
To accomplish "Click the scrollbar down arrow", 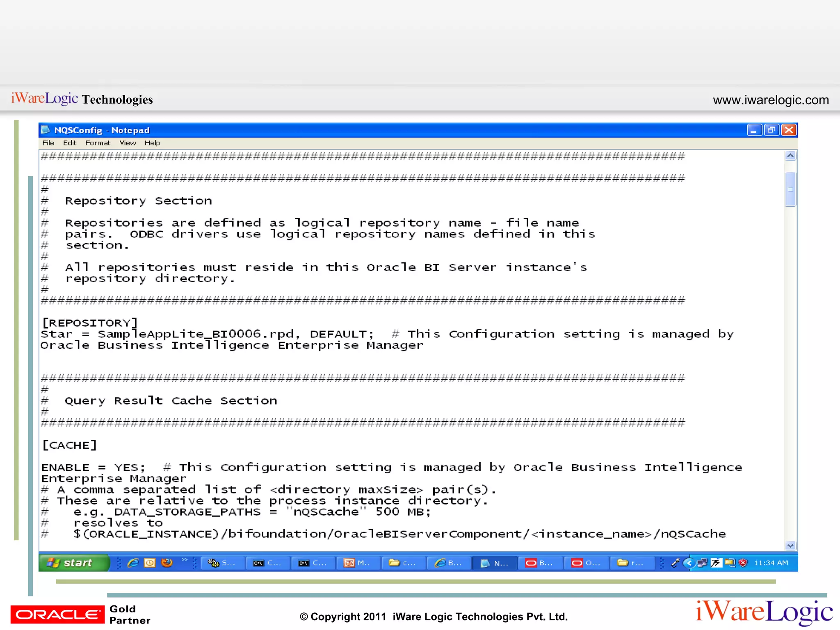I will (790, 545).
